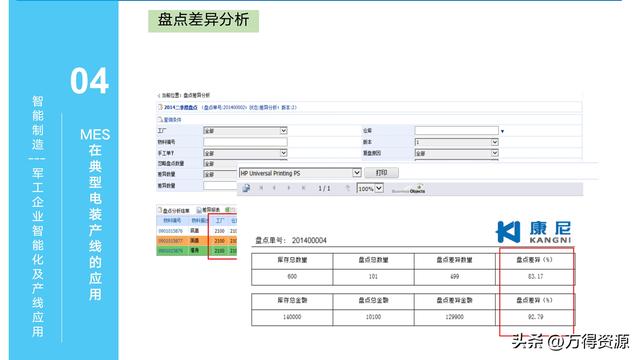Click the 2014二季度盘点 title link
The image size is (640, 360).
point(181,107)
